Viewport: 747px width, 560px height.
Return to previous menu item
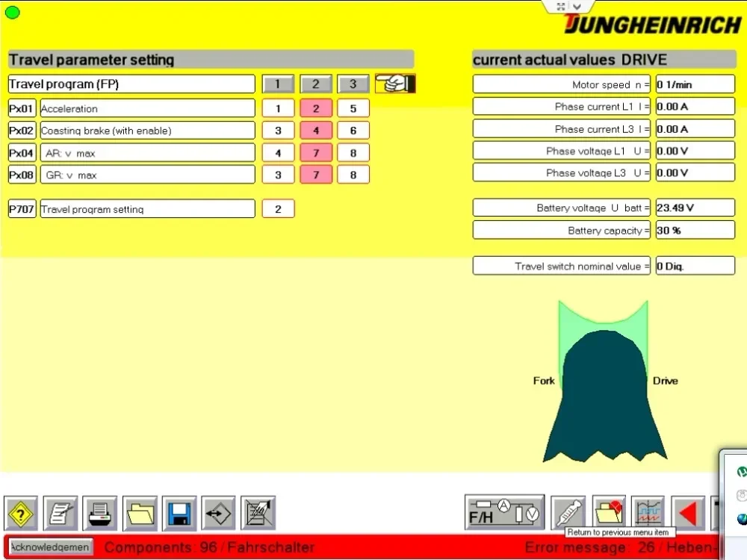(688, 512)
